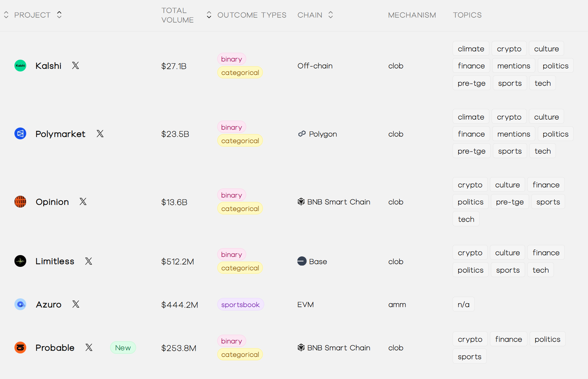Click the categorical tag in Opinion row
The height and width of the screenshot is (379, 588).
[x=240, y=209]
